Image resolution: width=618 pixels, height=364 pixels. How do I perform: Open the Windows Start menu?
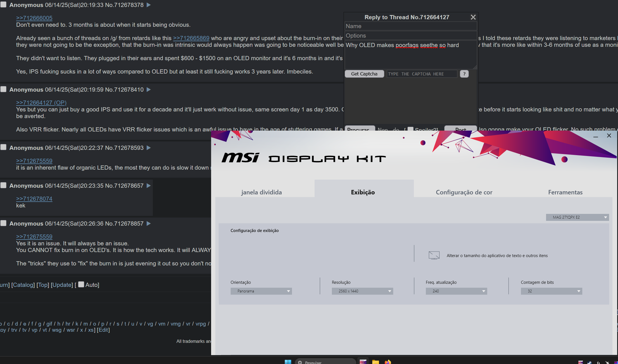[x=288, y=361]
